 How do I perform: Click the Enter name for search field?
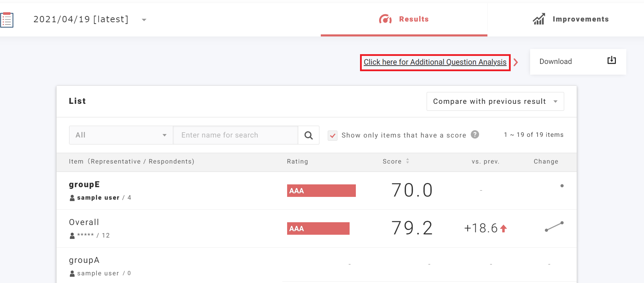point(235,135)
